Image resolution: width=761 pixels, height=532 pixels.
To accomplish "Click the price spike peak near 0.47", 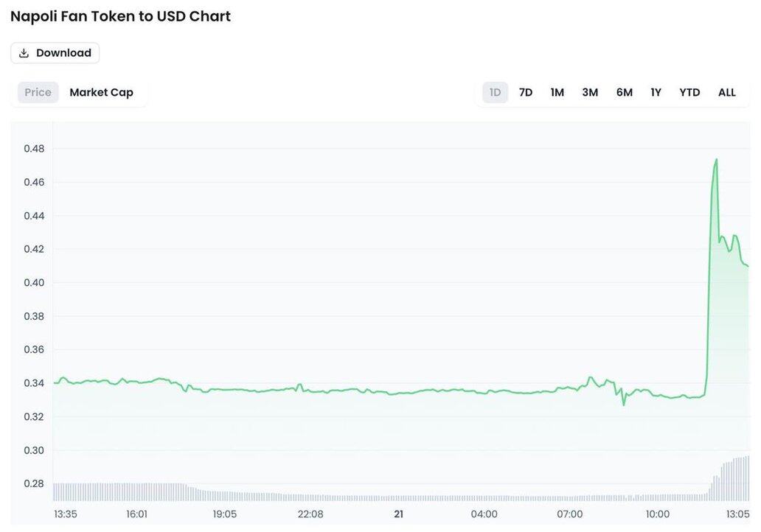I will pos(715,160).
